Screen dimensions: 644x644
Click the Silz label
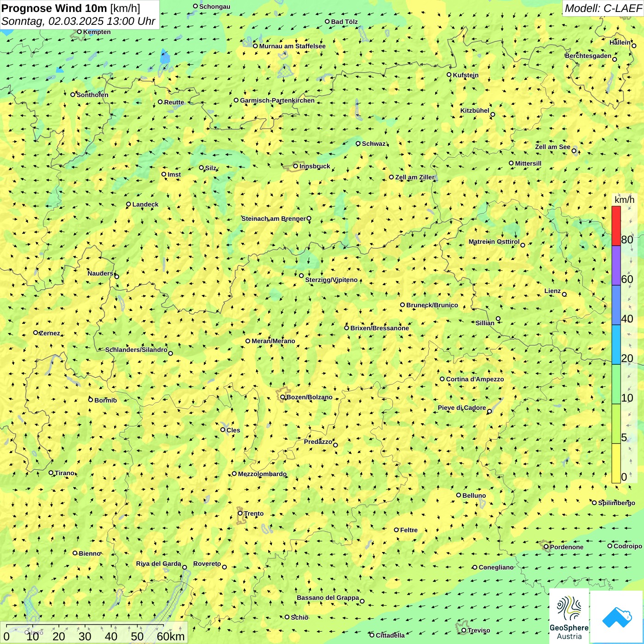pos(211,168)
